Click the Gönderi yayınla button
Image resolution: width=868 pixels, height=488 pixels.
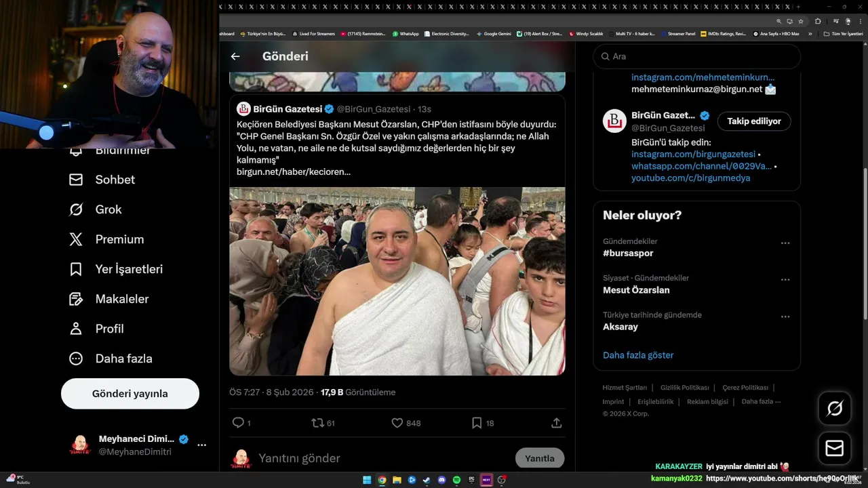[x=130, y=394]
